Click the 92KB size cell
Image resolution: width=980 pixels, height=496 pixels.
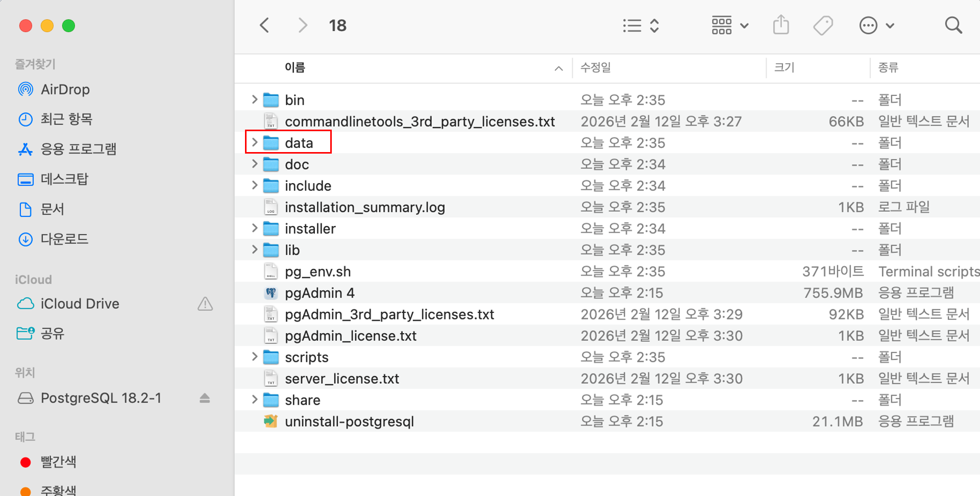click(846, 314)
